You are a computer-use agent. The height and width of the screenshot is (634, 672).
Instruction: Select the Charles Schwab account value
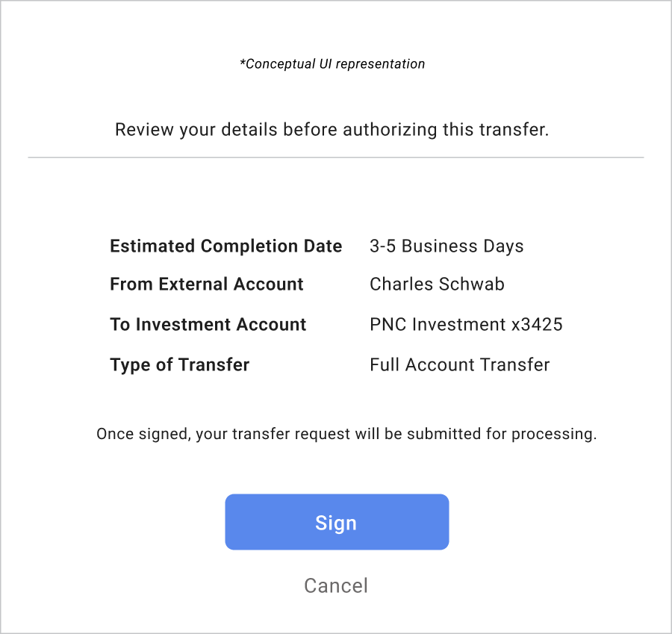437,285
